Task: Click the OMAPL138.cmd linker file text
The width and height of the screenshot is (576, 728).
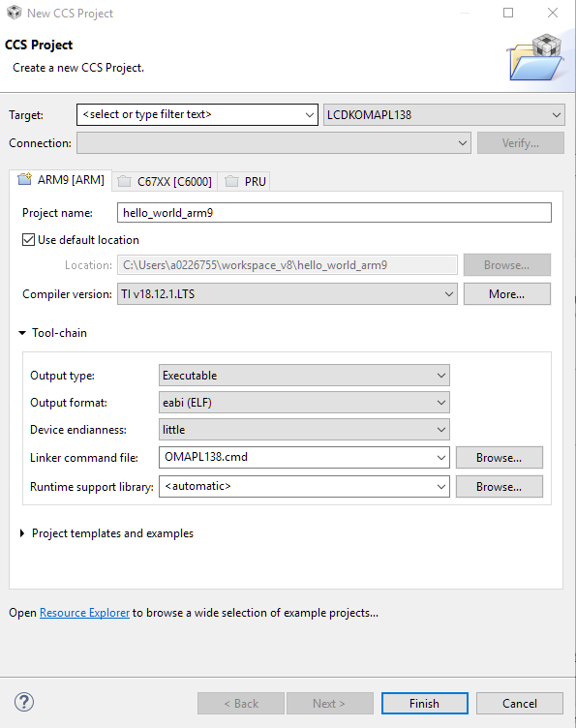Action: click(206, 457)
